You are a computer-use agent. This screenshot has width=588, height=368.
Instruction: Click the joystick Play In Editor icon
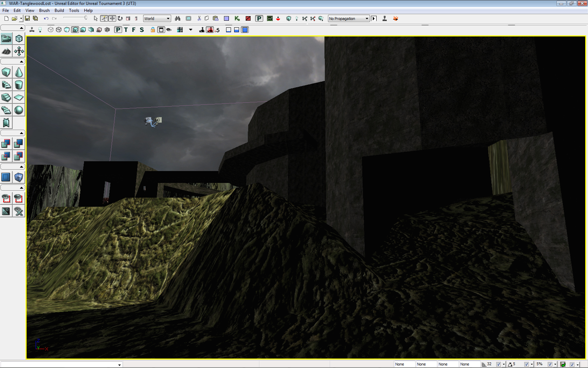(385, 19)
